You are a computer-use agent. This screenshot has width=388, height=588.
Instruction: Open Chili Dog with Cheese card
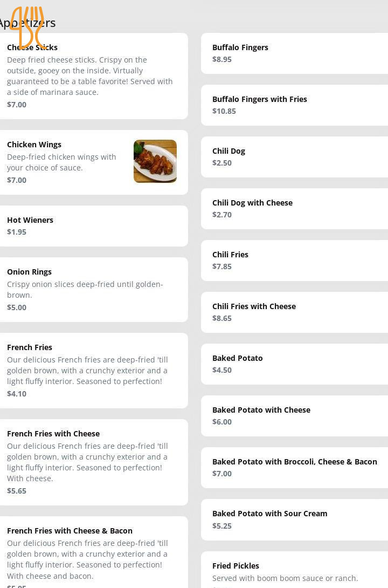click(x=294, y=209)
